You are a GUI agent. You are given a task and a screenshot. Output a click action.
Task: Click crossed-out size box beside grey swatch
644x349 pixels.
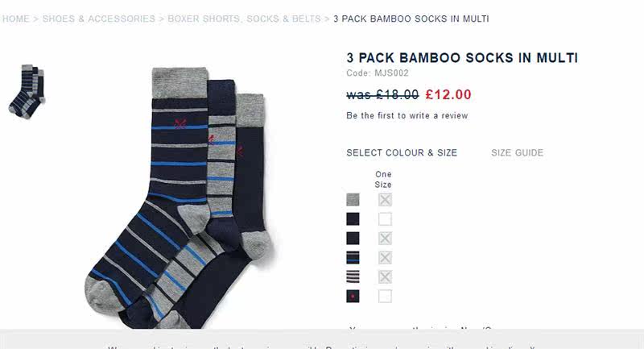385,200
